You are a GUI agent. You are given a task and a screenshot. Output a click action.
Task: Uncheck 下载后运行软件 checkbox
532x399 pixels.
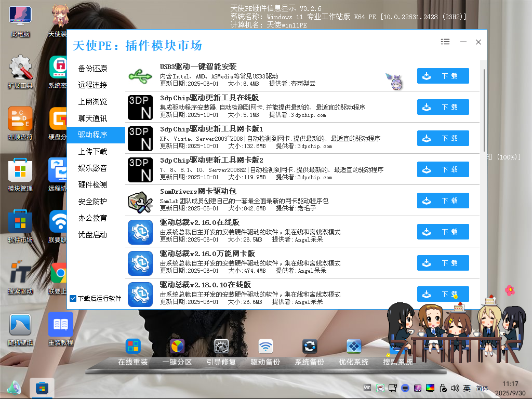[73, 299]
